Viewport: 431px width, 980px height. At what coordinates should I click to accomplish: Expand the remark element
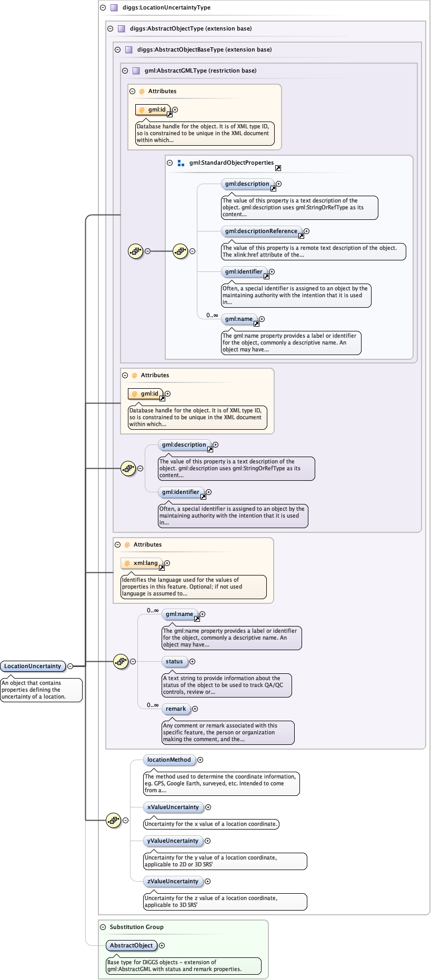click(195, 709)
